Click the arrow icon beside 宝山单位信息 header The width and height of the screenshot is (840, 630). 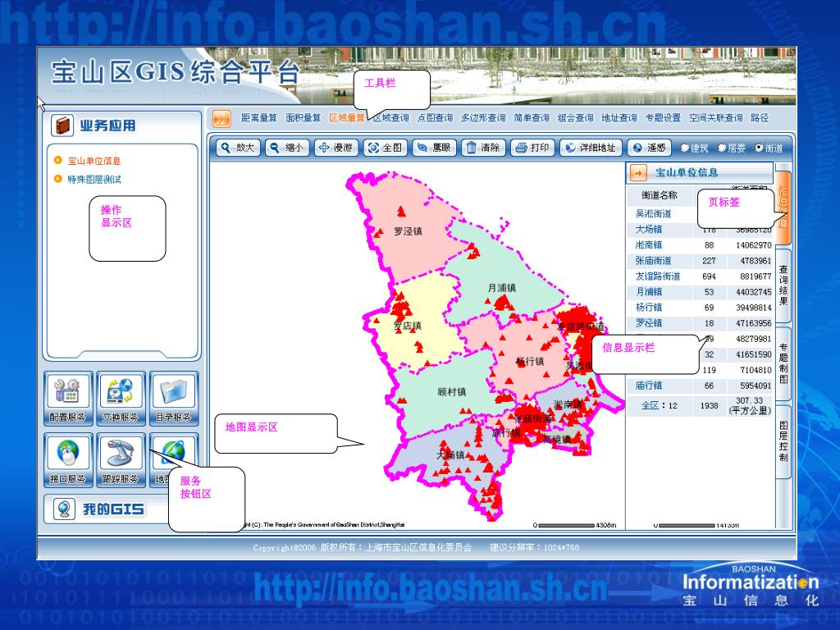click(x=638, y=172)
